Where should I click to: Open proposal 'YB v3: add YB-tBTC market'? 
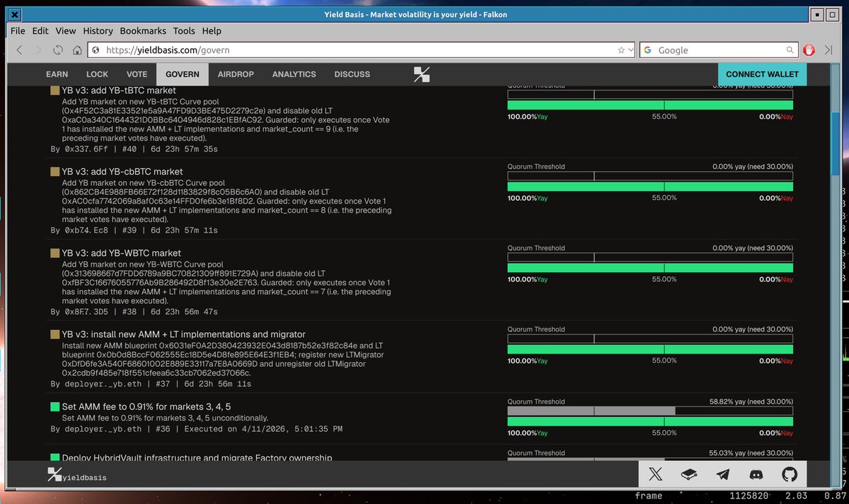[119, 90]
